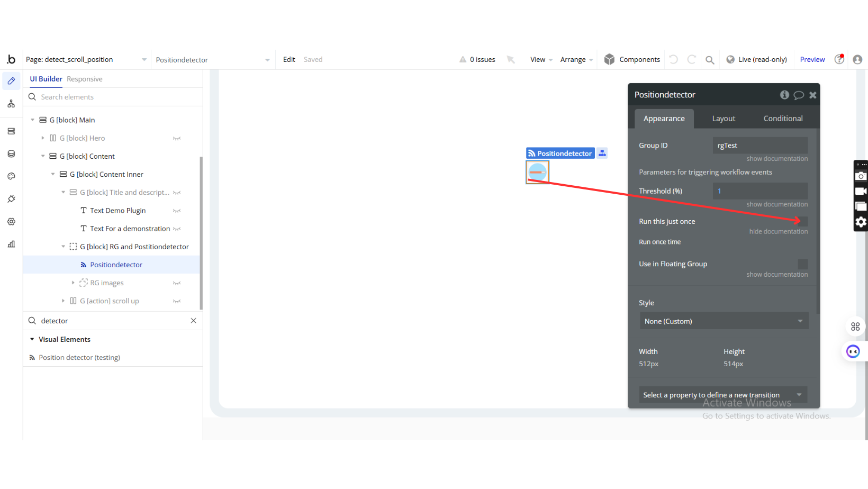This screenshot has height=489, width=868.
Task: Toggle visibility of G [block] Title and descript
Action: coord(177,193)
